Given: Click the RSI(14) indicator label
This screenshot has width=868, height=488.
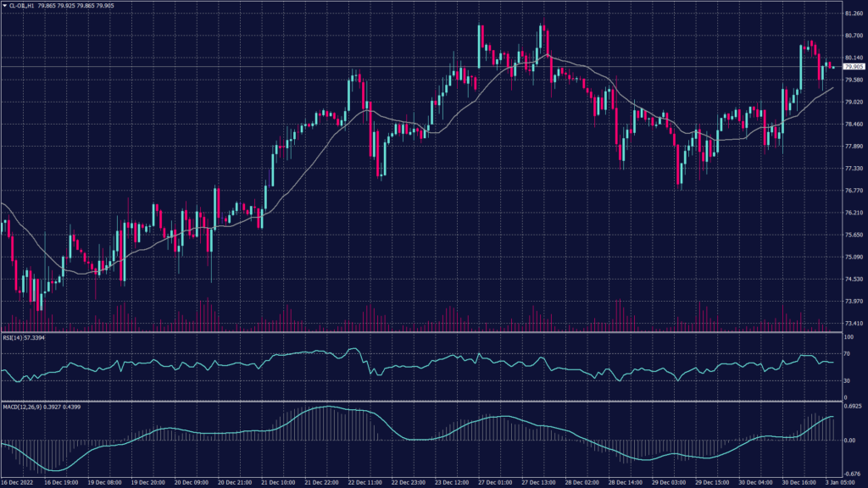Looking at the screenshot, I should [x=12, y=337].
